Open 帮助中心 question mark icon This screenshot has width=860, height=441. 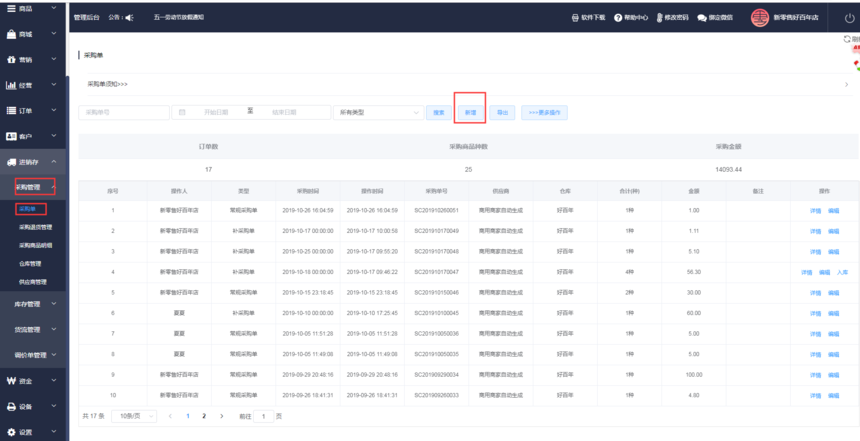(618, 18)
